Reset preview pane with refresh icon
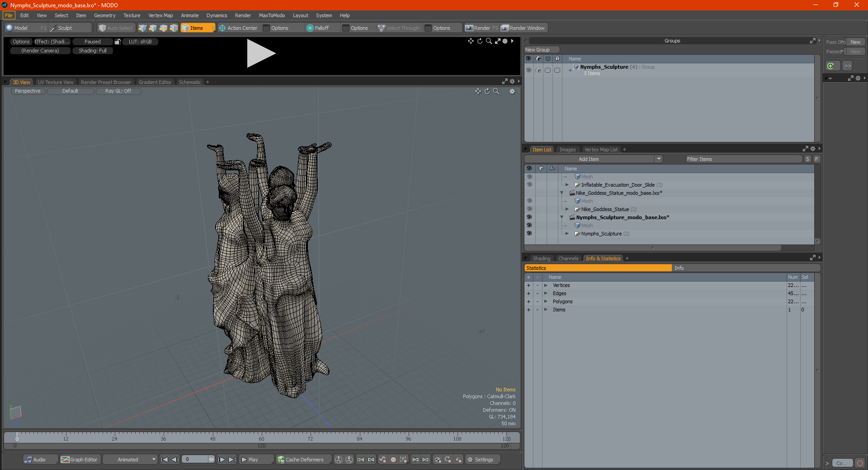 click(x=480, y=41)
